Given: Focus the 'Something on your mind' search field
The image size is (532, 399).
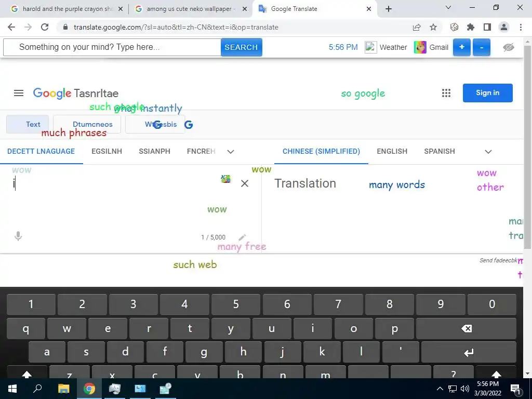Looking at the screenshot, I should (x=112, y=47).
